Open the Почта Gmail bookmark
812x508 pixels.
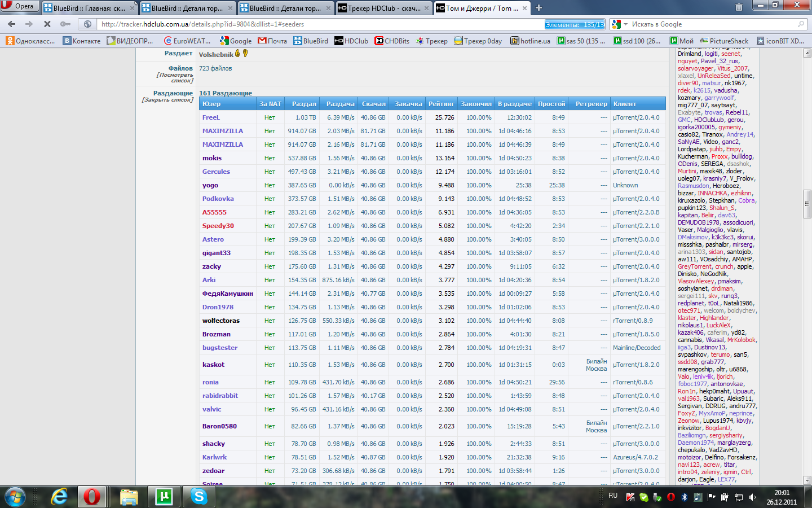[x=272, y=41]
